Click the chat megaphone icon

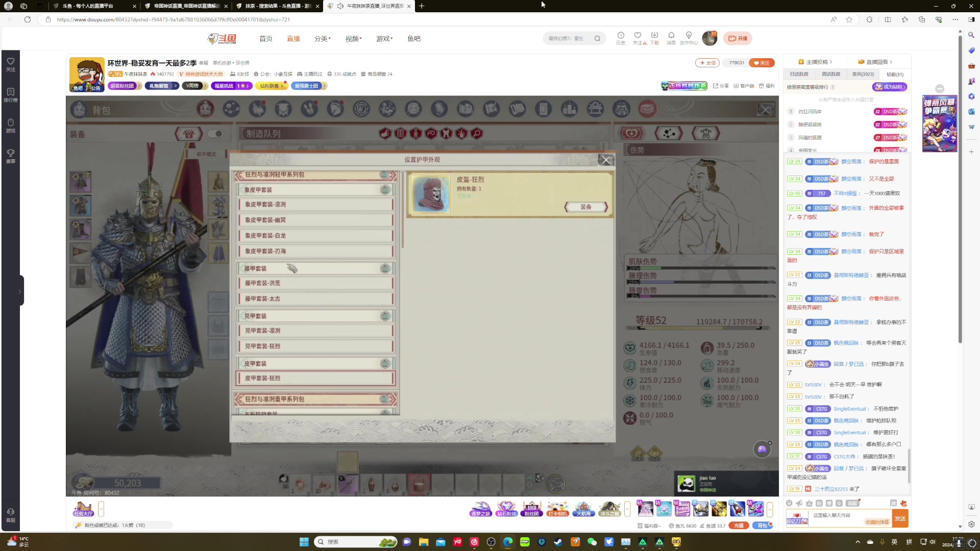click(799, 503)
